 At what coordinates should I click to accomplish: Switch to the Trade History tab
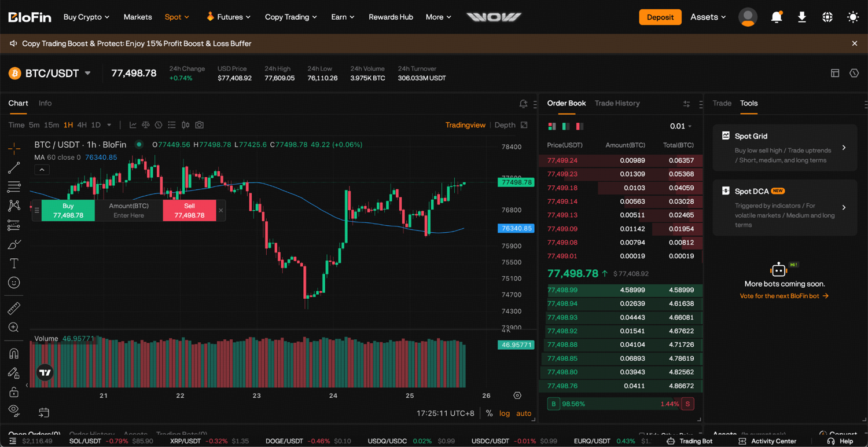[x=617, y=103]
